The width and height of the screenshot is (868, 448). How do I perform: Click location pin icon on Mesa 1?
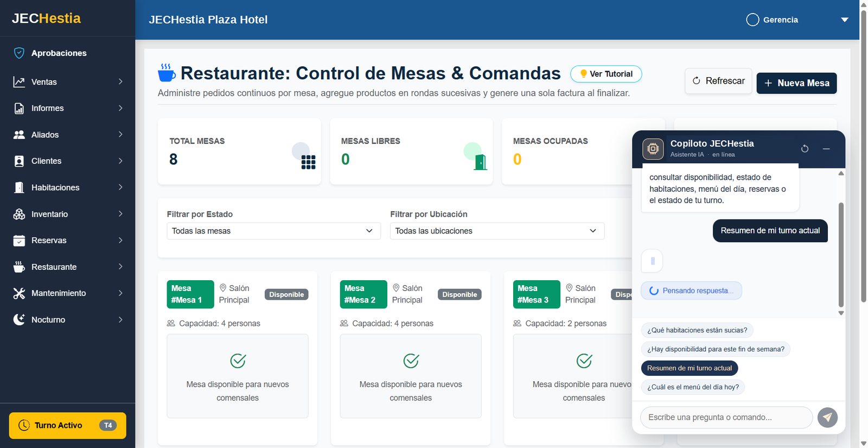223,288
